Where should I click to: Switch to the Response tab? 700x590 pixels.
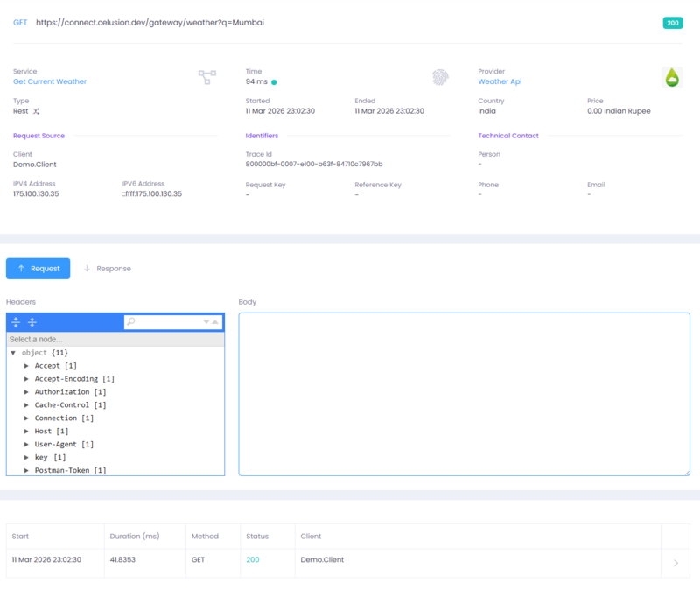(x=107, y=269)
